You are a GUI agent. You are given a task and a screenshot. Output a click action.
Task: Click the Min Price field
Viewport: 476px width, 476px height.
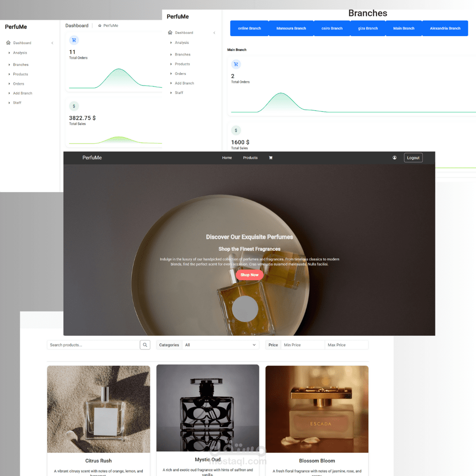tap(303, 345)
